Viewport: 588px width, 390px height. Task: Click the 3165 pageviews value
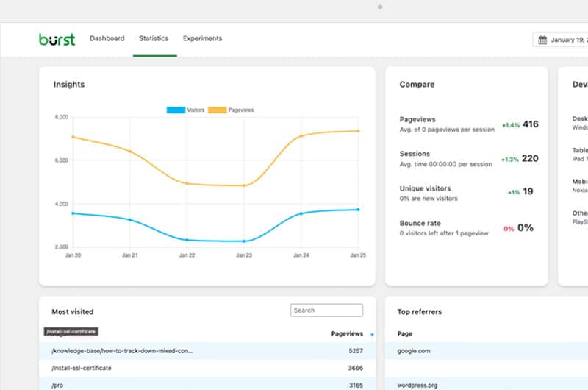click(356, 385)
